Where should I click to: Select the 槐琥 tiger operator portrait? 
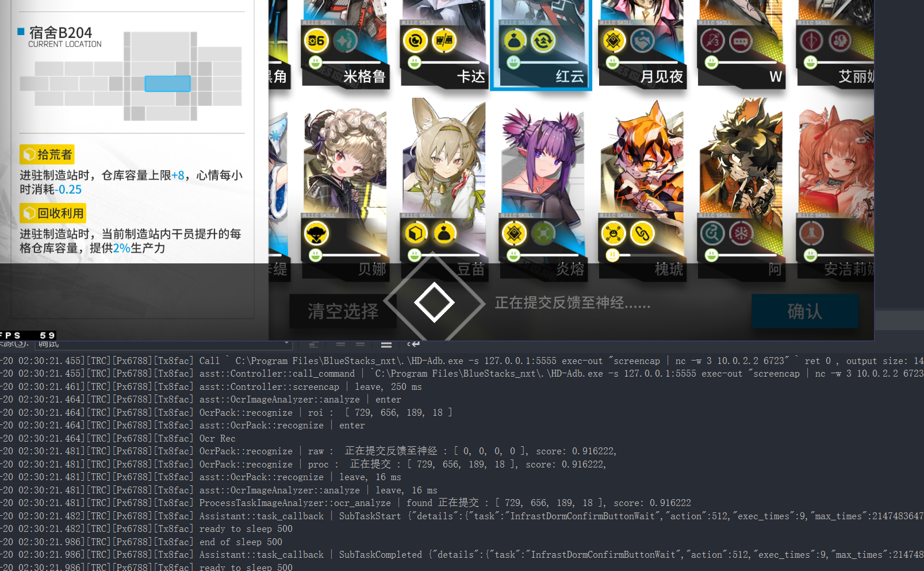(642, 159)
